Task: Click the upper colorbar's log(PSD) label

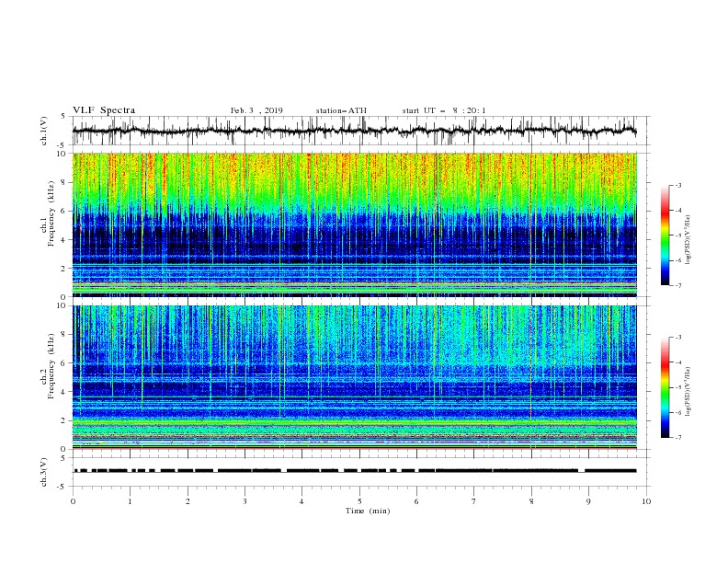Action: tap(688, 240)
